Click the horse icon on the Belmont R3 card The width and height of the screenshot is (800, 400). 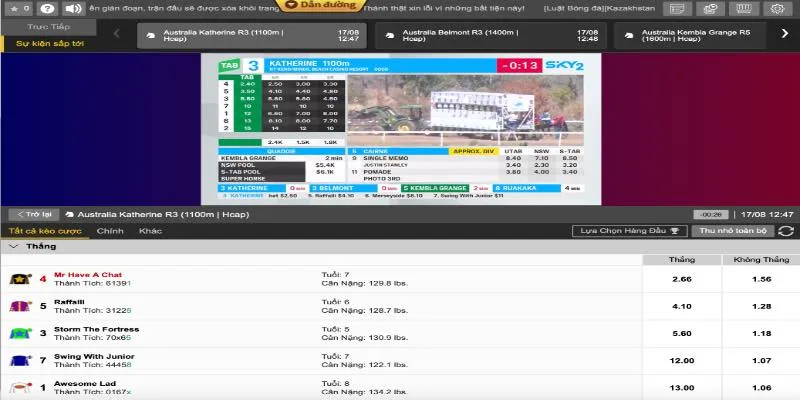[x=390, y=36]
